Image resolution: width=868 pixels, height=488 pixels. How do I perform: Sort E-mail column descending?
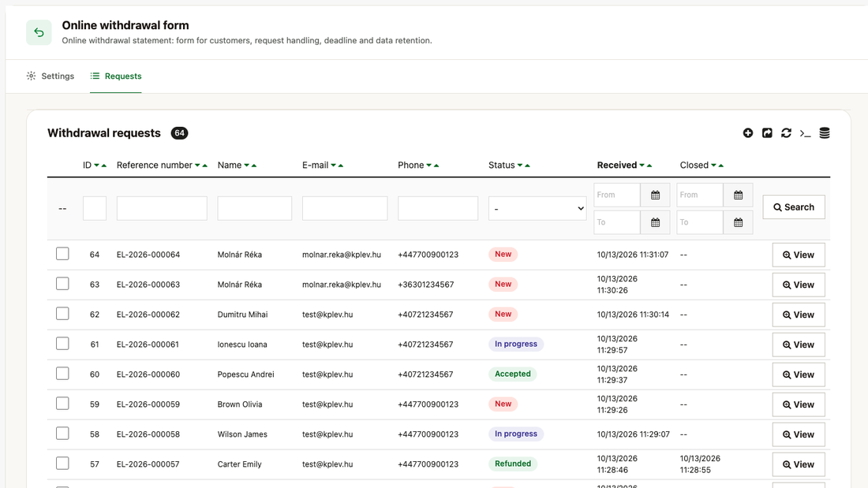pos(334,166)
